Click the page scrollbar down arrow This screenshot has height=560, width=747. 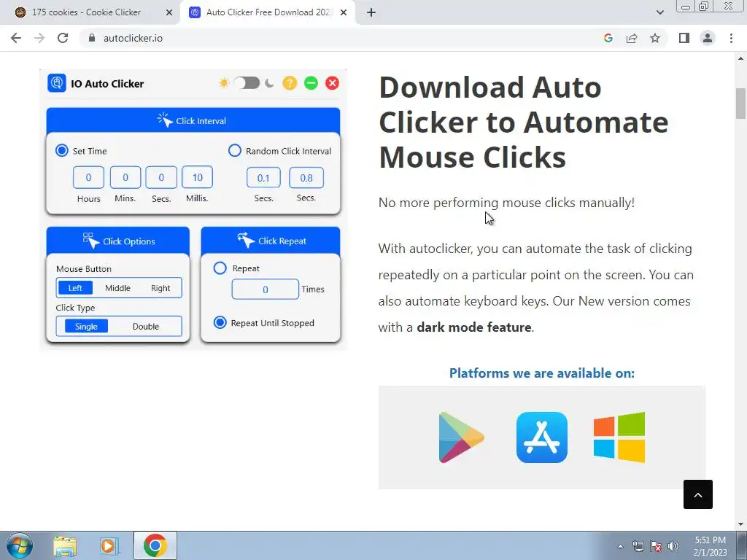pos(741,524)
